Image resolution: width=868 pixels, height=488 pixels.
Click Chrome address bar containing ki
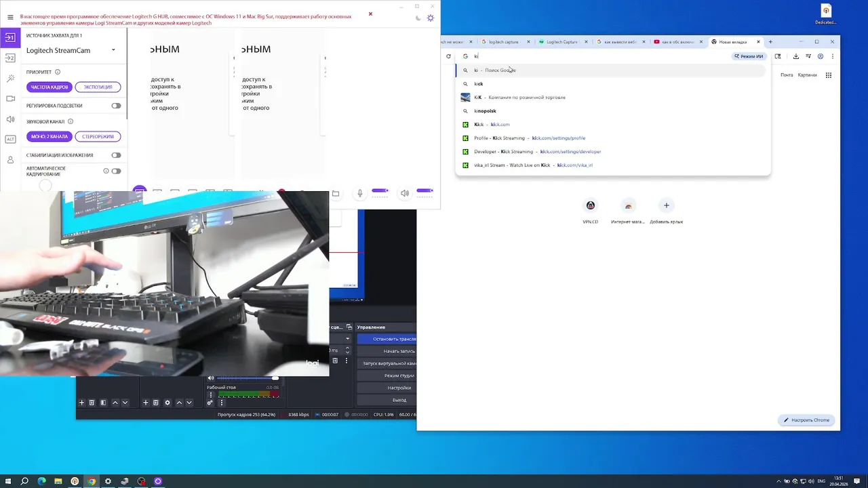[597, 56]
